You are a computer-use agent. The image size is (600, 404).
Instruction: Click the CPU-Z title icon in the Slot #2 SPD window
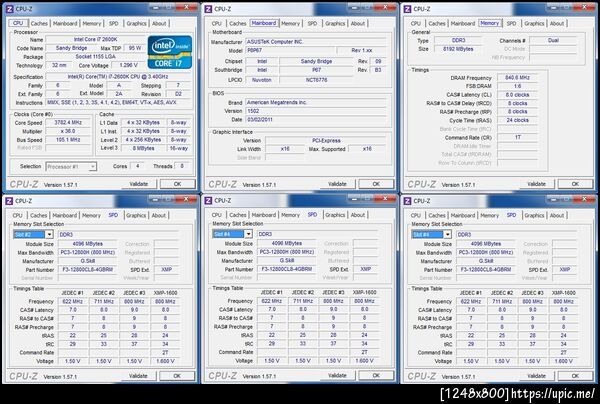[10, 201]
